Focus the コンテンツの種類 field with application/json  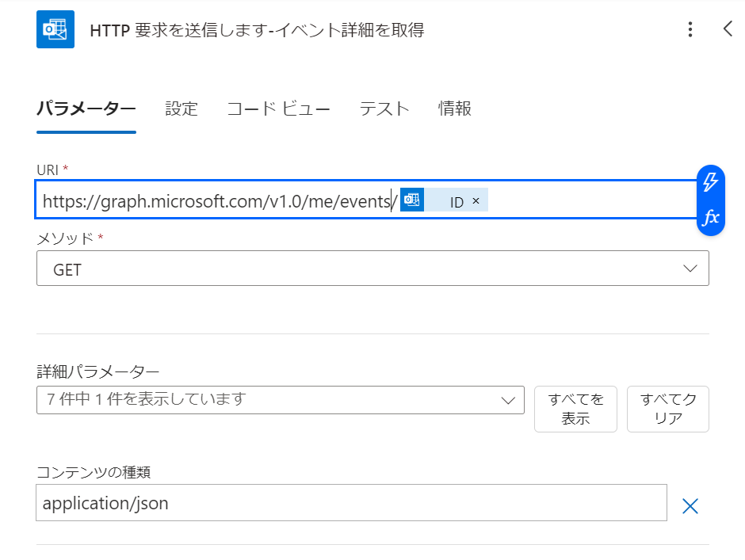pos(351,503)
